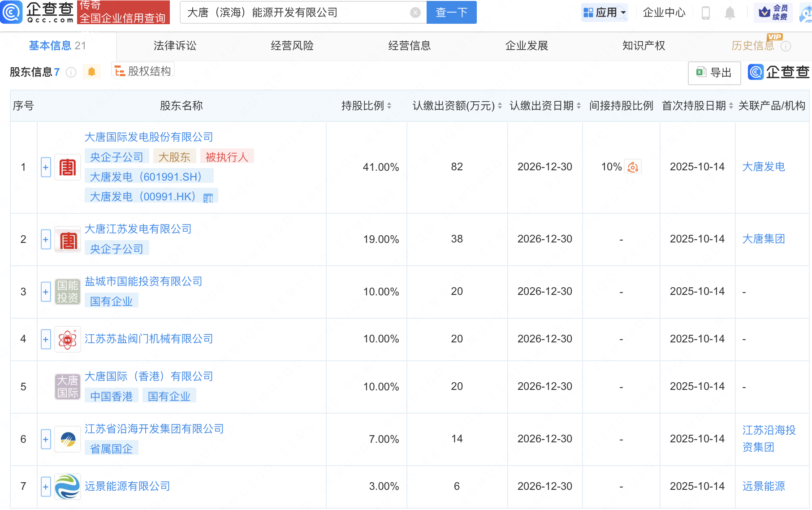Click the shareholder info alert bell

point(91,72)
